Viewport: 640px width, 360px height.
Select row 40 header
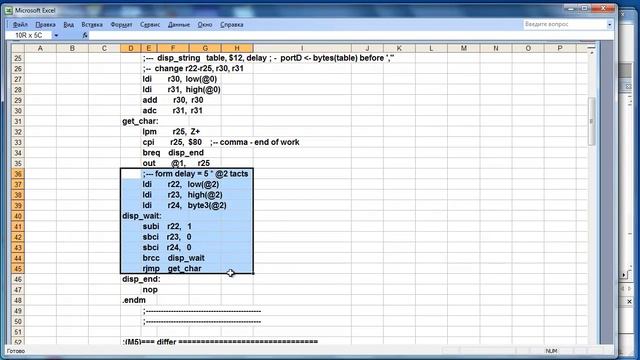18,216
